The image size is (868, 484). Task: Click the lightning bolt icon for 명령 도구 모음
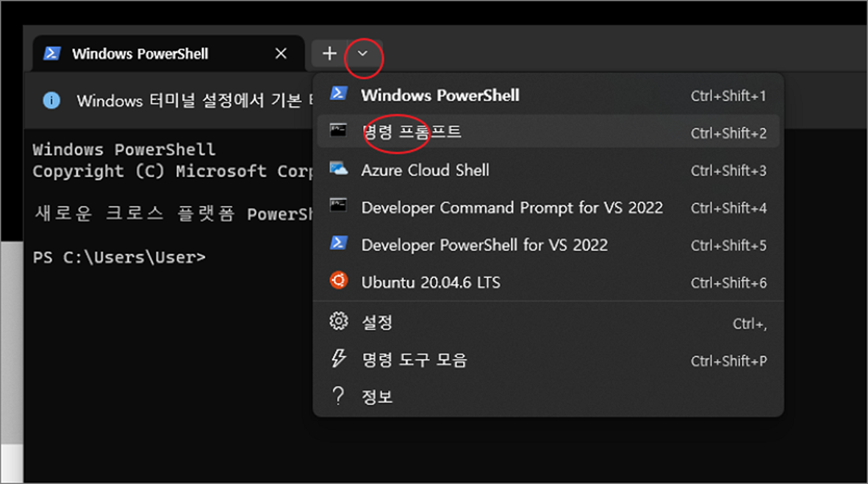pyautogui.click(x=338, y=358)
